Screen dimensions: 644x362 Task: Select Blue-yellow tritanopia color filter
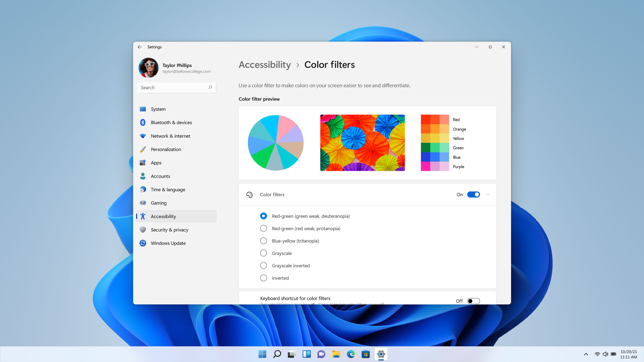(x=264, y=241)
